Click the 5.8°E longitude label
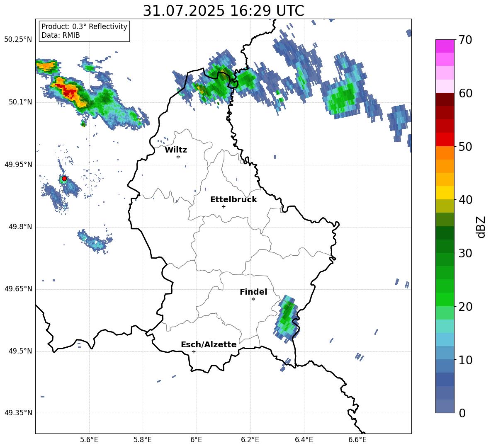491x448 pixels. click(143, 440)
